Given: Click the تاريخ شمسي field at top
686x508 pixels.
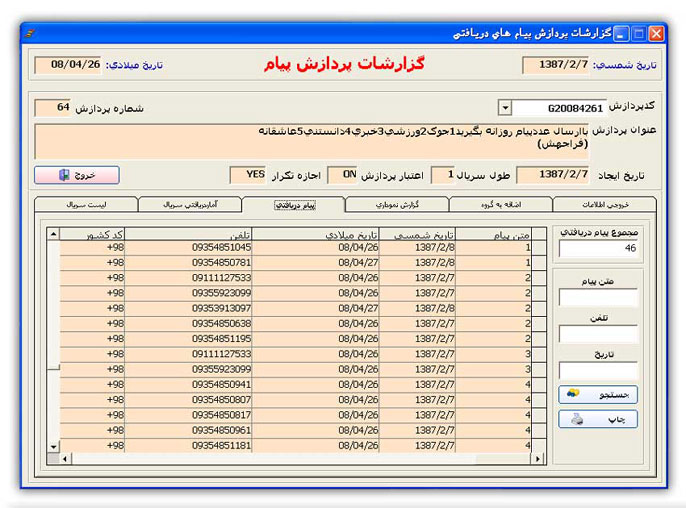Looking at the screenshot, I should 556,65.
